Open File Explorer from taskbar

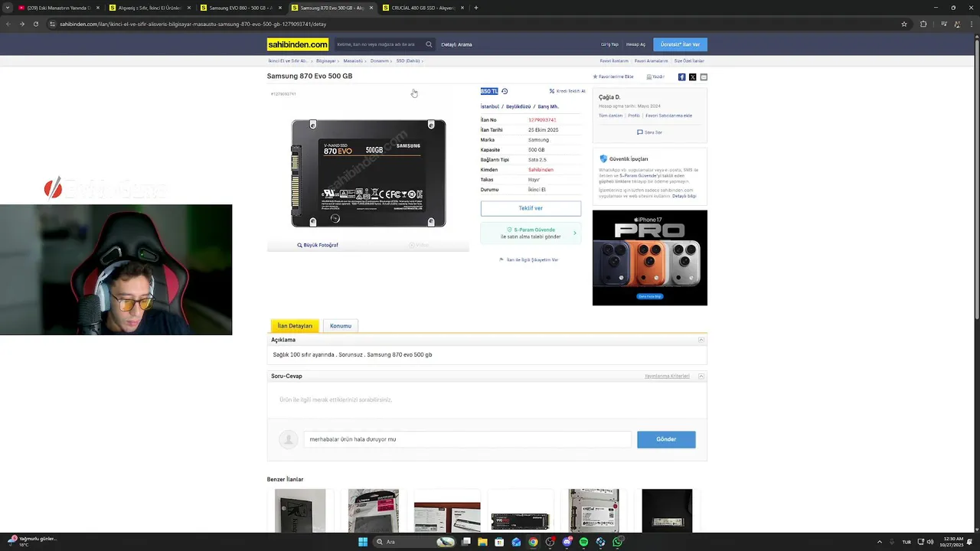tap(482, 542)
